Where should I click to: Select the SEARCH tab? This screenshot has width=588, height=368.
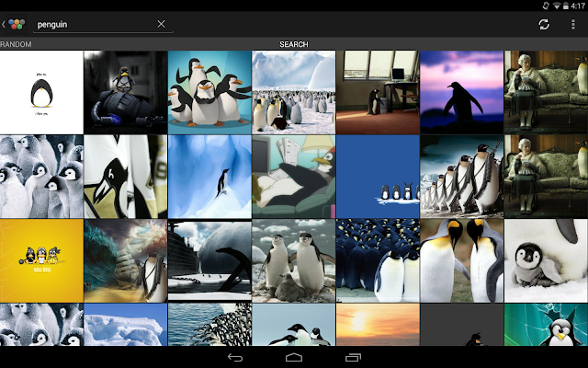tap(294, 44)
